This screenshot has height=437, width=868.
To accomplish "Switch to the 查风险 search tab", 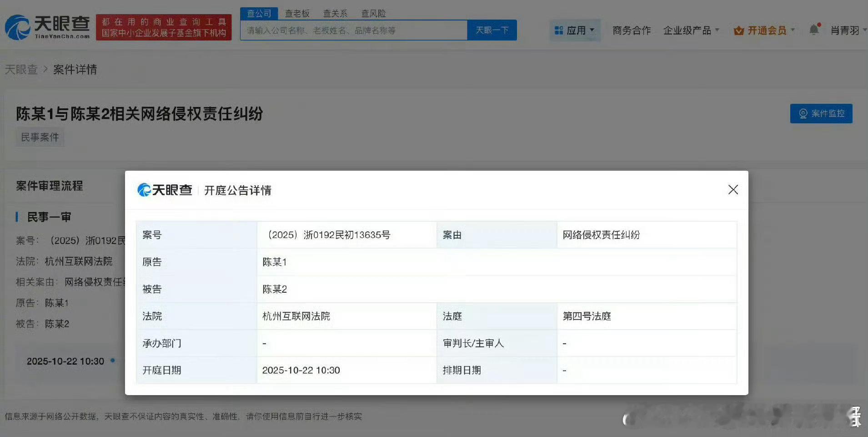I will click(373, 14).
